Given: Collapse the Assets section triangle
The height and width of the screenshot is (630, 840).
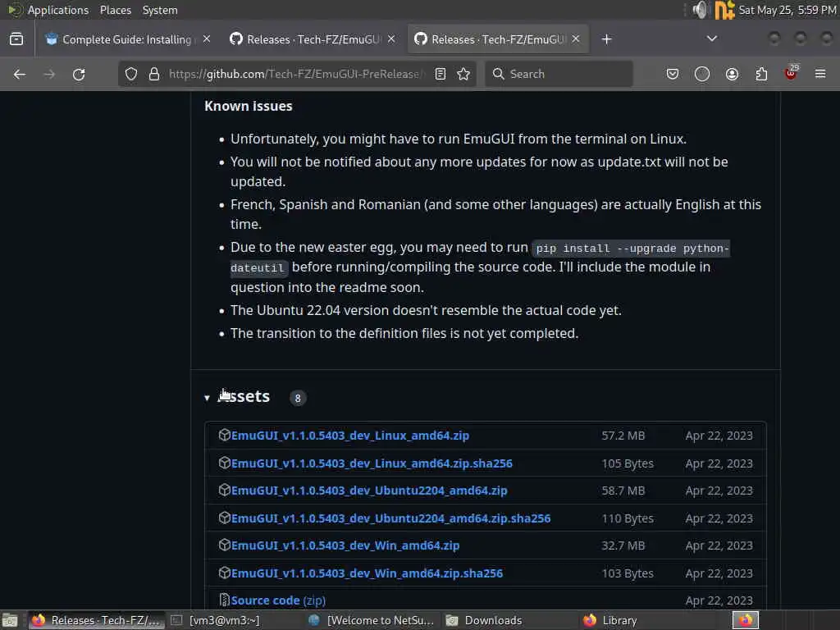Looking at the screenshot, I should pyautogui.click(x=207, y=398).
